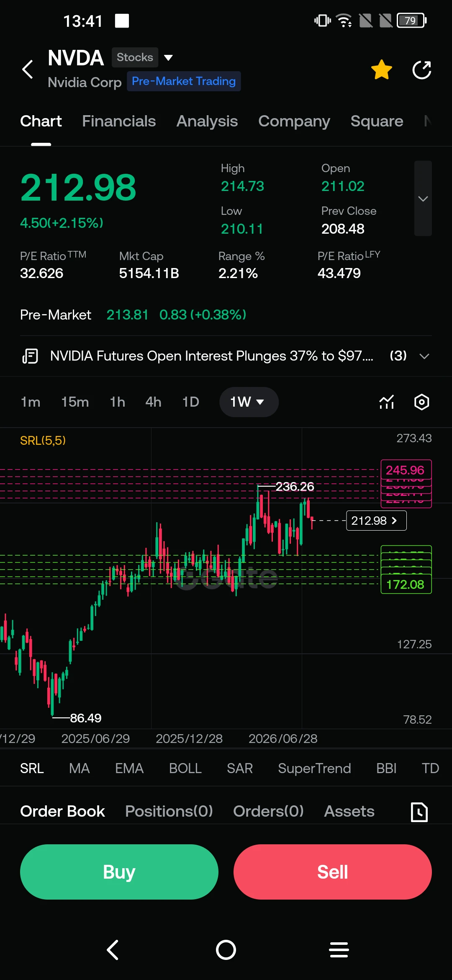
Task: Select the SRL indicator
Action: [32, 769]
